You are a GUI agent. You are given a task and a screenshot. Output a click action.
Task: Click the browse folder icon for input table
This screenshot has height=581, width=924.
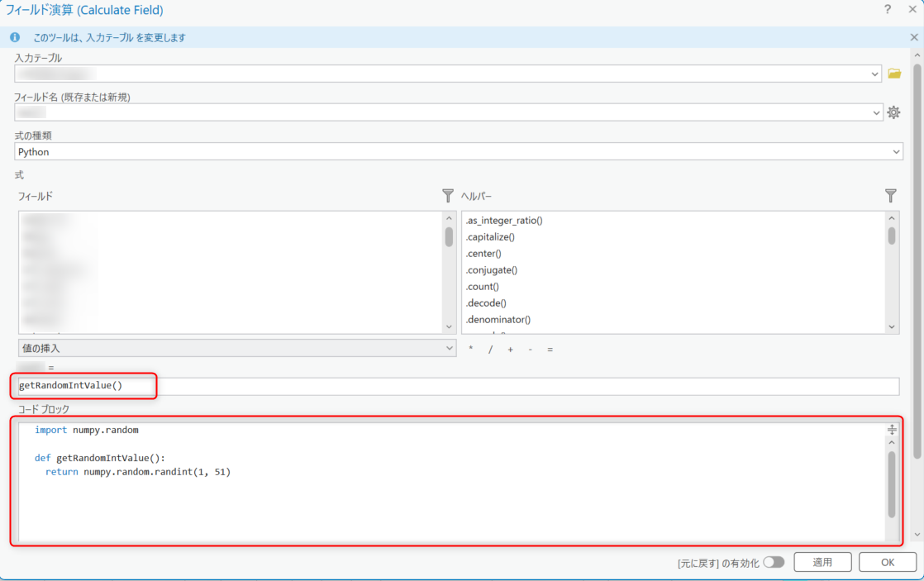893,74
